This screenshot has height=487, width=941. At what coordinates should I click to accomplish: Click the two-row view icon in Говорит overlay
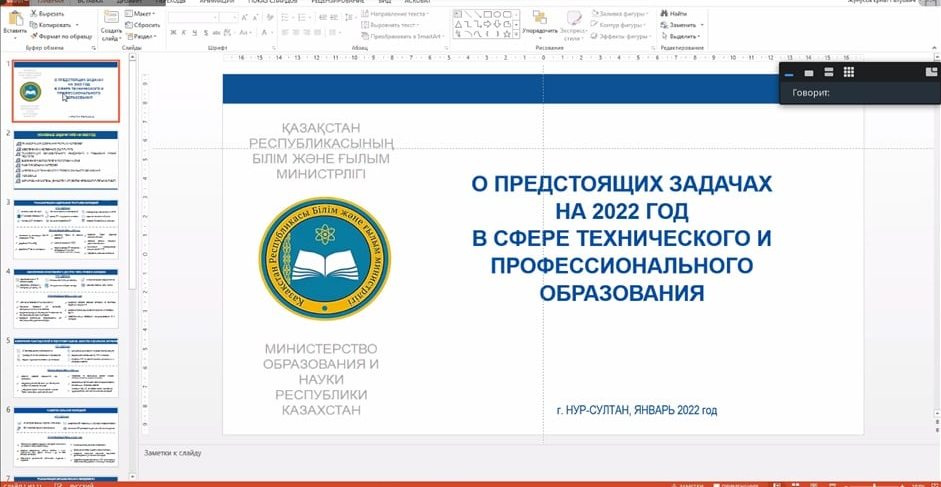coord(829,72)
